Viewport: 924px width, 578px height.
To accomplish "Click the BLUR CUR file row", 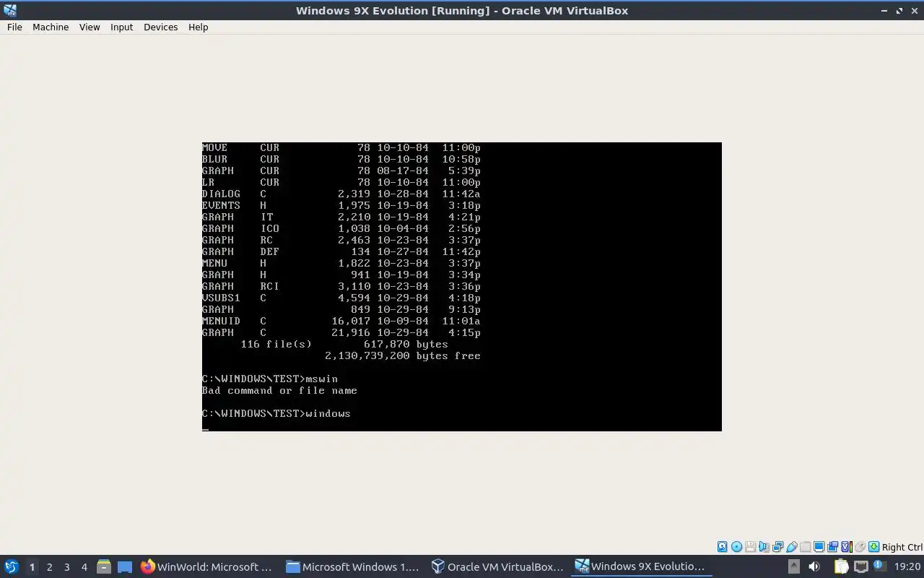I will [x=341, y=159].
